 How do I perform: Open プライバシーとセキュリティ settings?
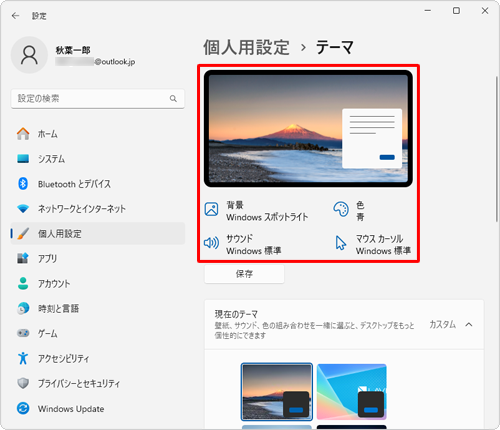(x=98, y=383)
